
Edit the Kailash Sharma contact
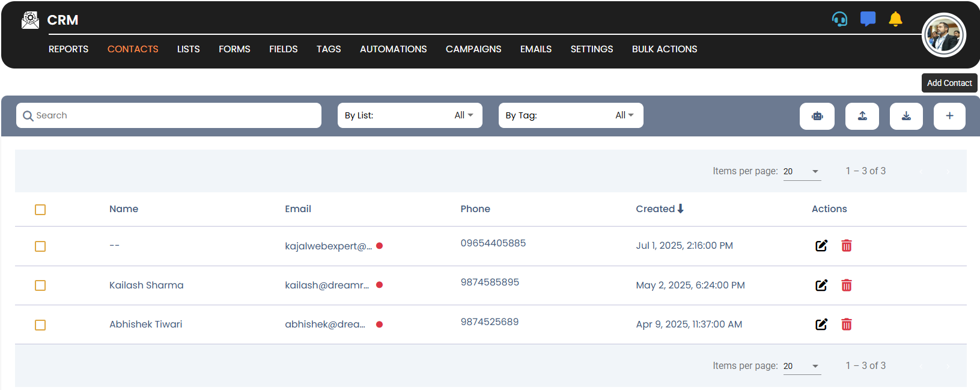click(821, 285)
